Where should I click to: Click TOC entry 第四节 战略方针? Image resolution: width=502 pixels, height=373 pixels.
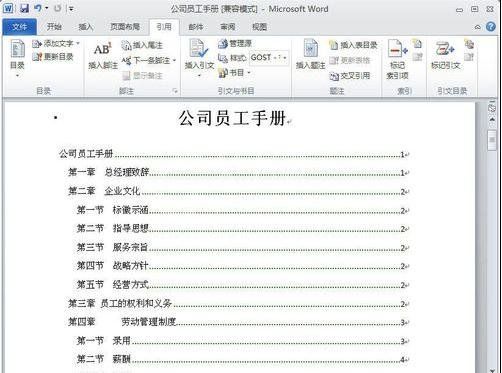[x=243, y=266]
